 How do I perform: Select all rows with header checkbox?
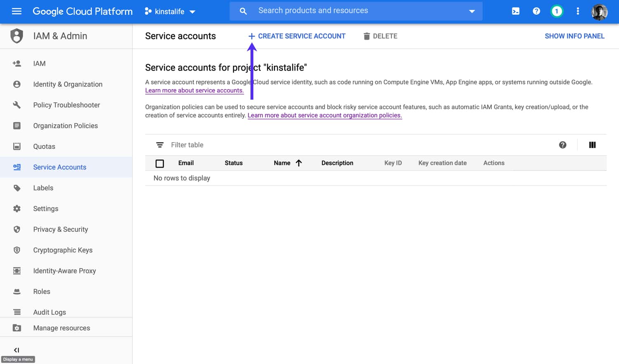(159, 163)
